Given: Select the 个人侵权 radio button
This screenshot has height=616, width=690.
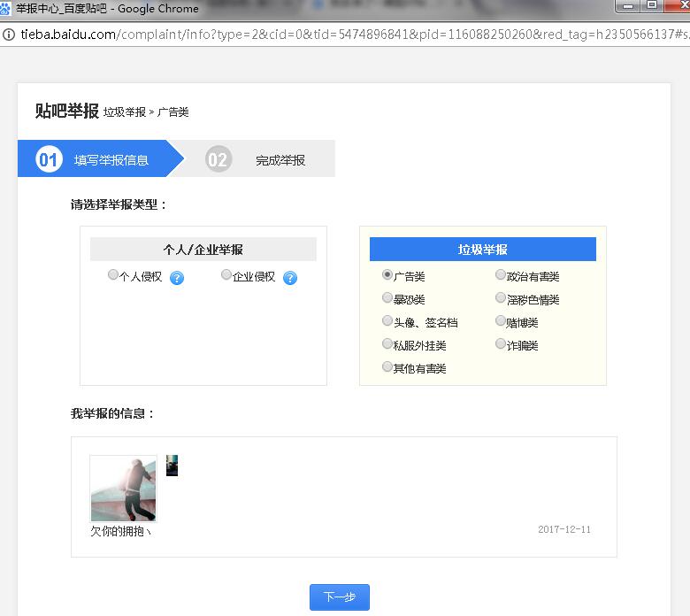Looking at the screenshot, I should click(x=112, y=274).
